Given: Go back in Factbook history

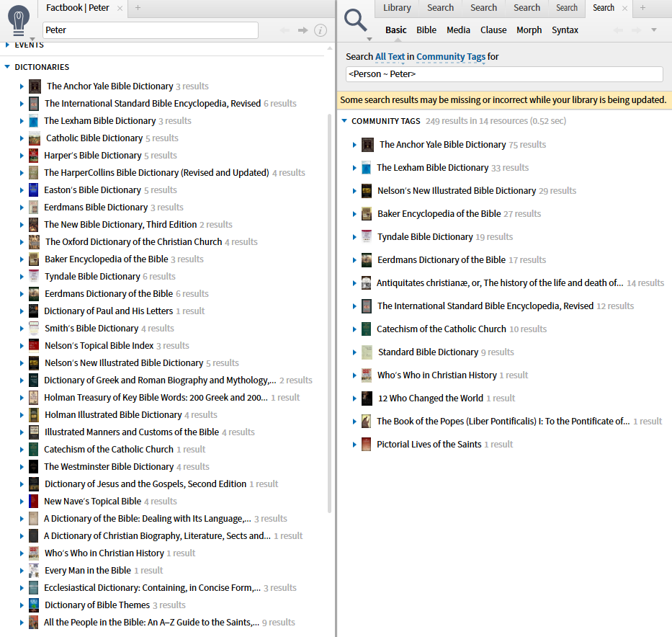Looking at the screenshot, I should point(285,30).
